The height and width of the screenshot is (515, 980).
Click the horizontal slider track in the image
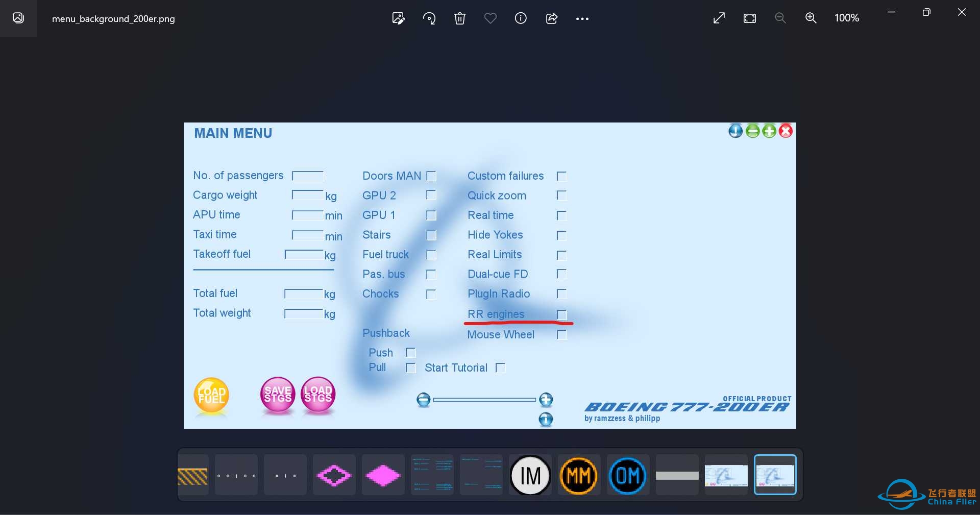[484, 400]
